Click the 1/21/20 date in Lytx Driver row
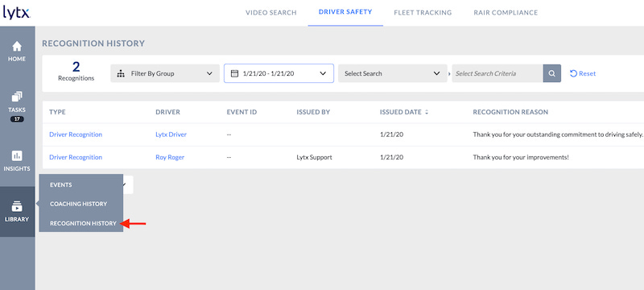644x290 pixels. (391, 135)
